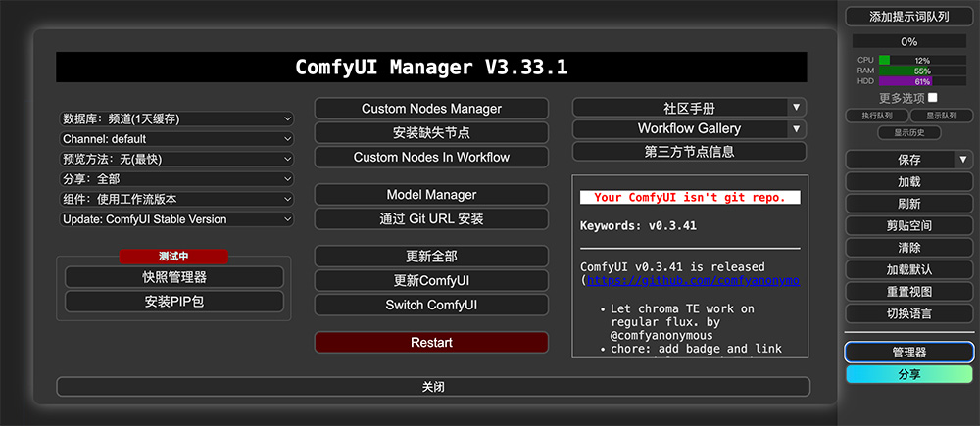Toggle the 更多选项 checkbox

[933, 98]
